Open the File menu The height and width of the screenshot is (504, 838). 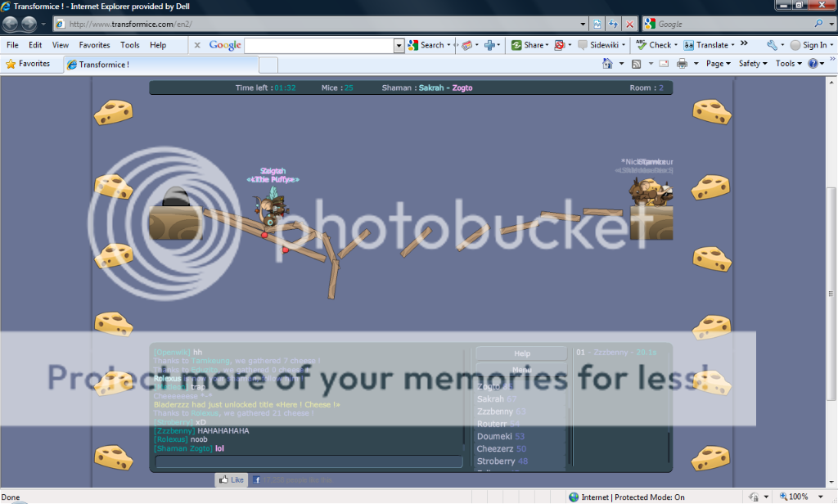coord(12,45)
